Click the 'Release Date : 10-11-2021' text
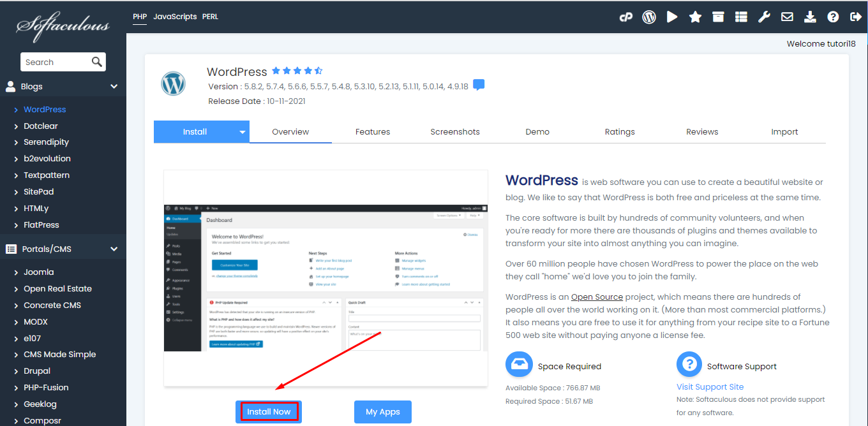This screenshot has width=868, height=426. pos(258,101)
